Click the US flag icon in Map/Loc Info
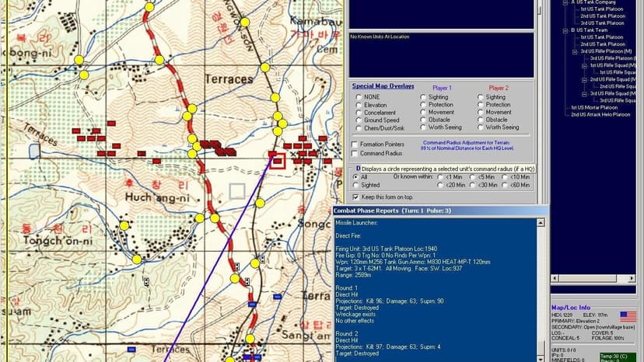Screen dimensions: 644x362 628,316
